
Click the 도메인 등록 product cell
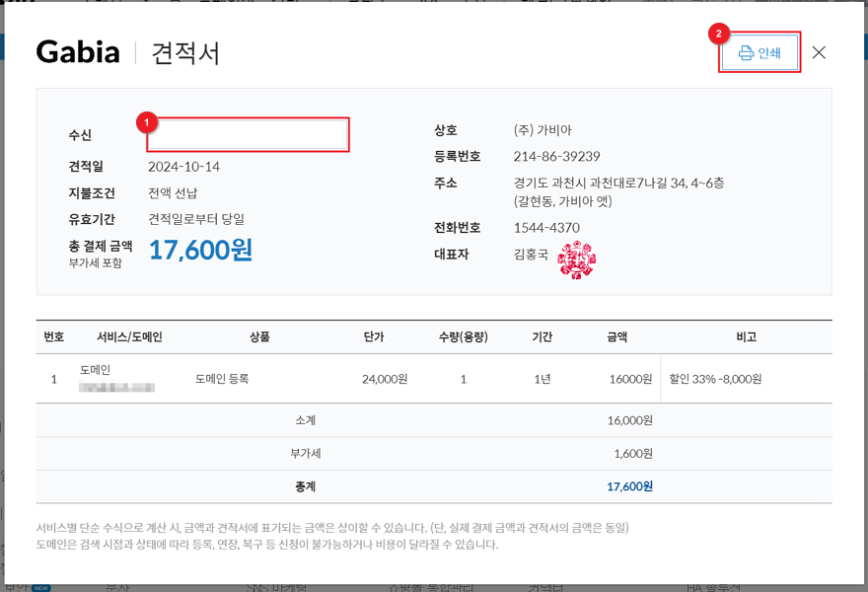222,379
